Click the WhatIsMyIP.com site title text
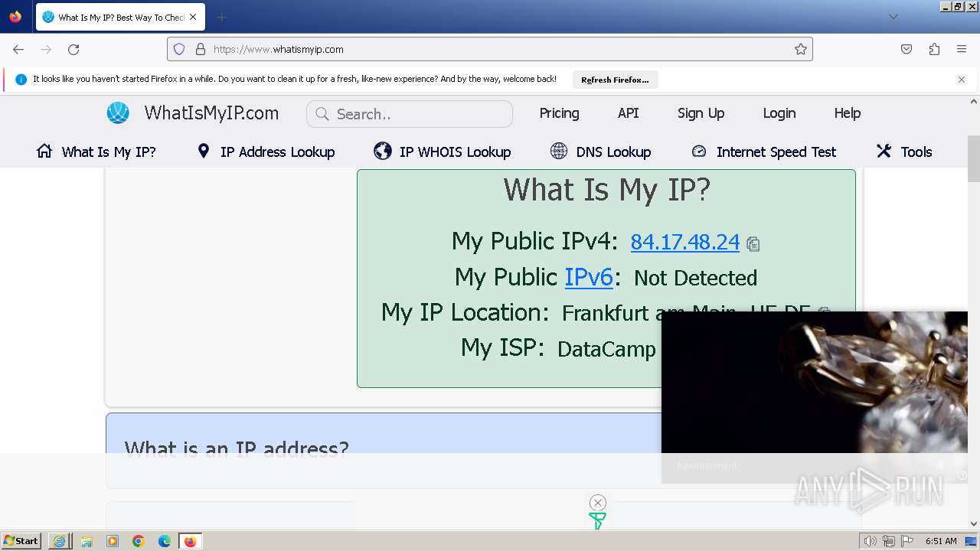Screen dimensions: 980x551 tap(211, 113)
